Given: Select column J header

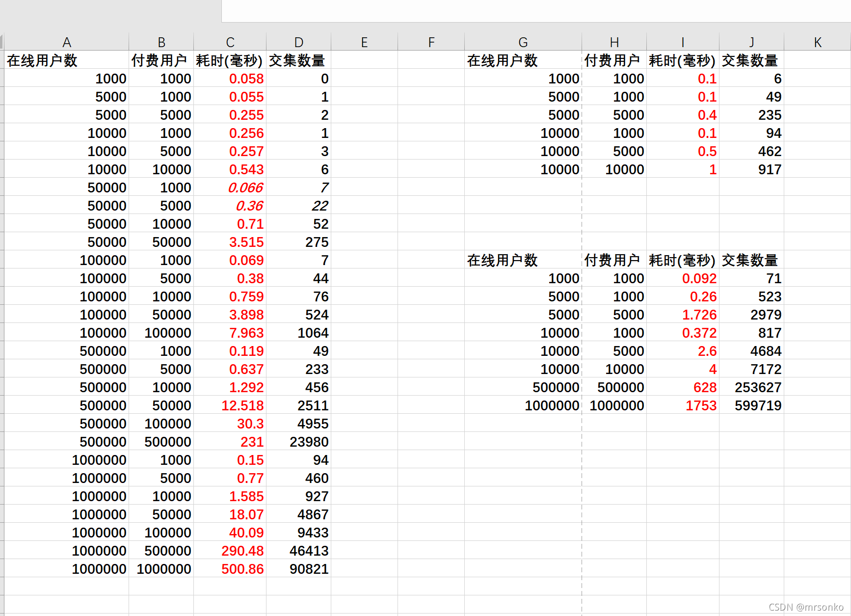Looking at the screenshot, I should point(752,42).
